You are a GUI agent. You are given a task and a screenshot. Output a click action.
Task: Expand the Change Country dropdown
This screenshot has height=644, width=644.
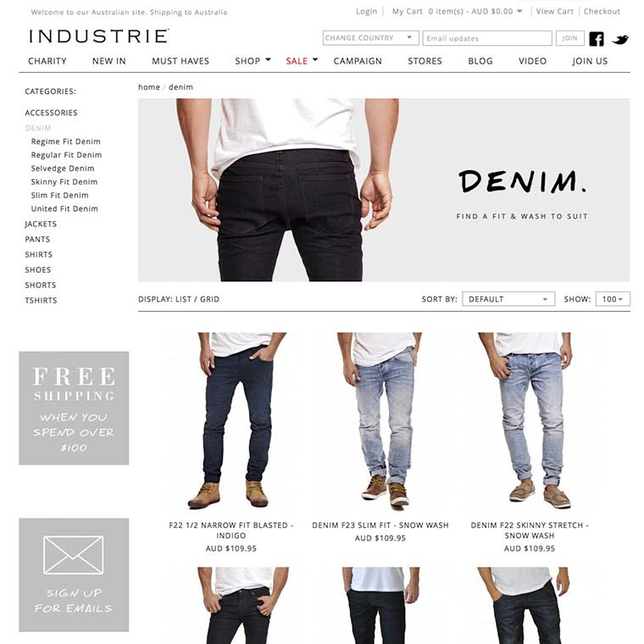(371, 38)
